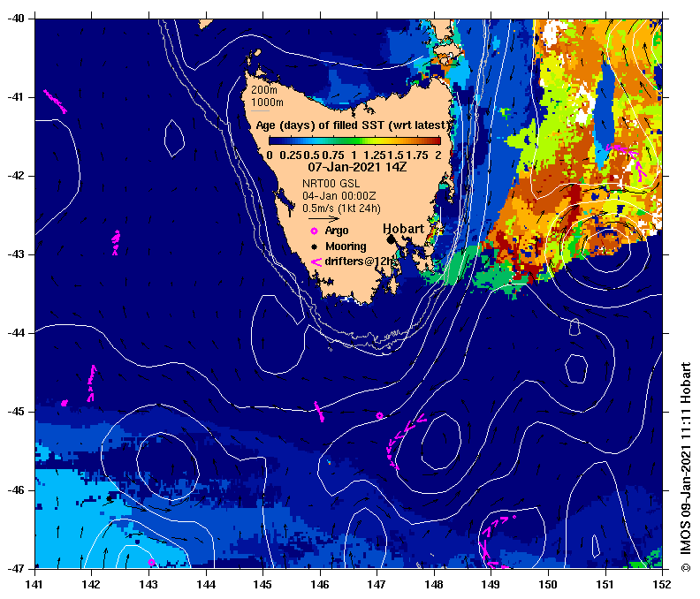700x599 pixels.
Task: Click the drifter track near 151.5E 41.7S
Action: pyautogui.click(x=628, y=161)
